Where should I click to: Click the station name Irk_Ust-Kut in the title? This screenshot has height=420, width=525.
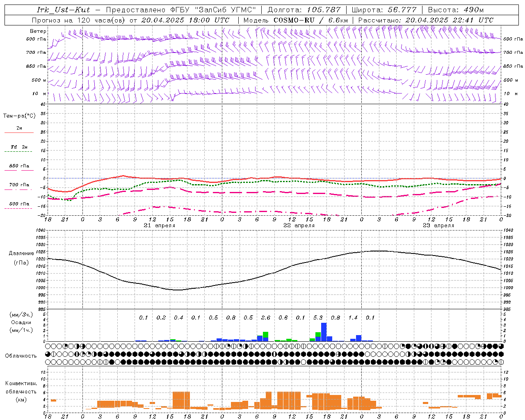coord(63,10)
